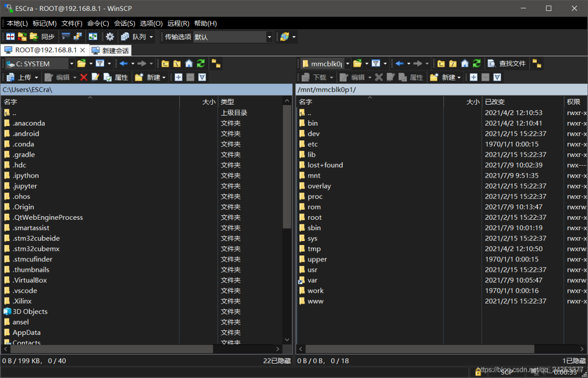Click the 查找文件 button
This screenshot has width=588, height=378.
point(507,63)
